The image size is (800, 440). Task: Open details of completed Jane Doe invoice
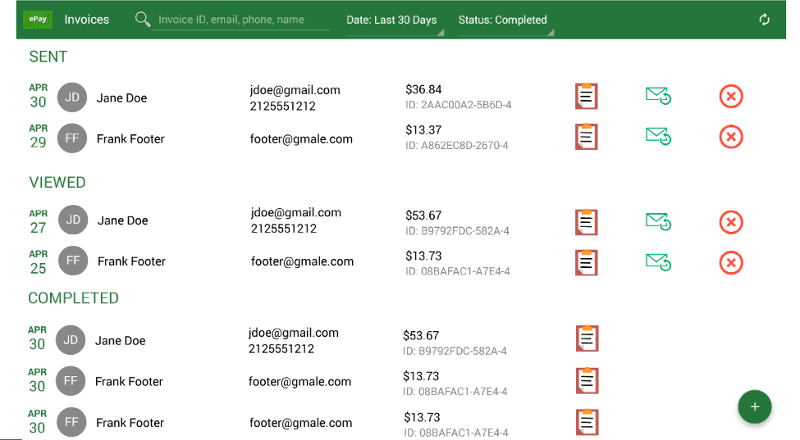click(x=587, y=338)
